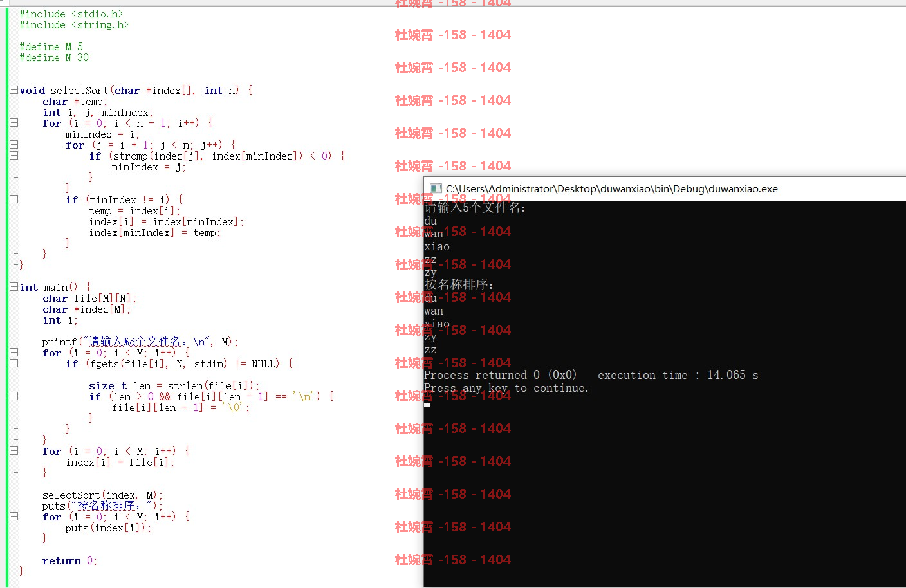Screen dimensions: 906x588
Task: Click the statement index[i] = file[i];
Action: [120, 462]
